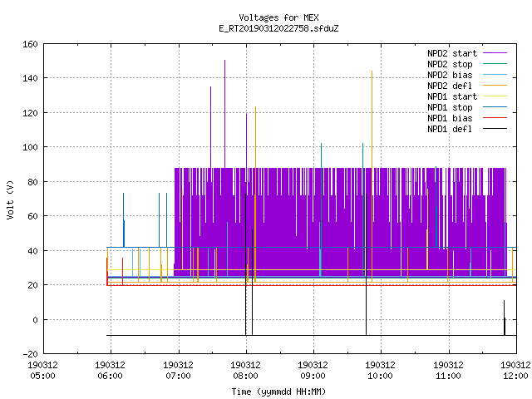Click the Volt (V) y-axis label
The image size is (532, 399).
[10, 199]
